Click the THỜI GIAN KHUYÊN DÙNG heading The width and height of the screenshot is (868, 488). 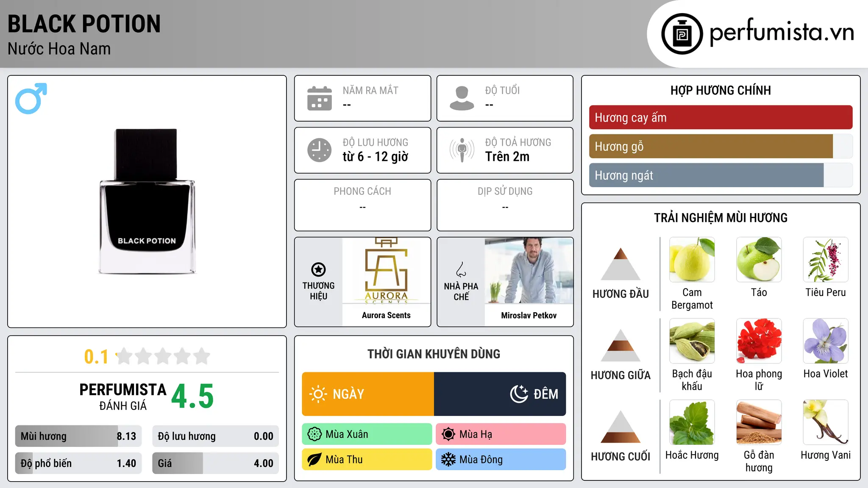pyautogui.click(x=434, y=354)
